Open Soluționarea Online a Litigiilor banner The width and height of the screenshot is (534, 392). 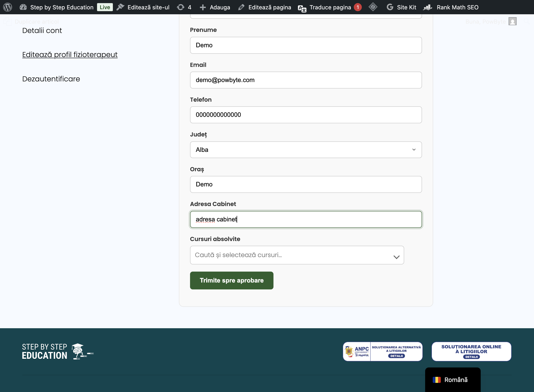[471, 351]
